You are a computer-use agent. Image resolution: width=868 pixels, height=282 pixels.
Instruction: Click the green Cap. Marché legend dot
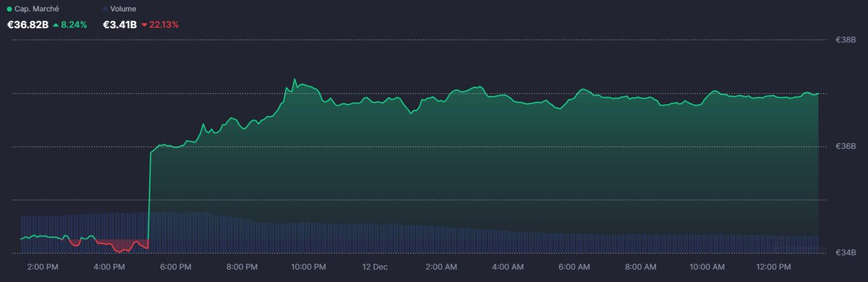click(9, 9)
